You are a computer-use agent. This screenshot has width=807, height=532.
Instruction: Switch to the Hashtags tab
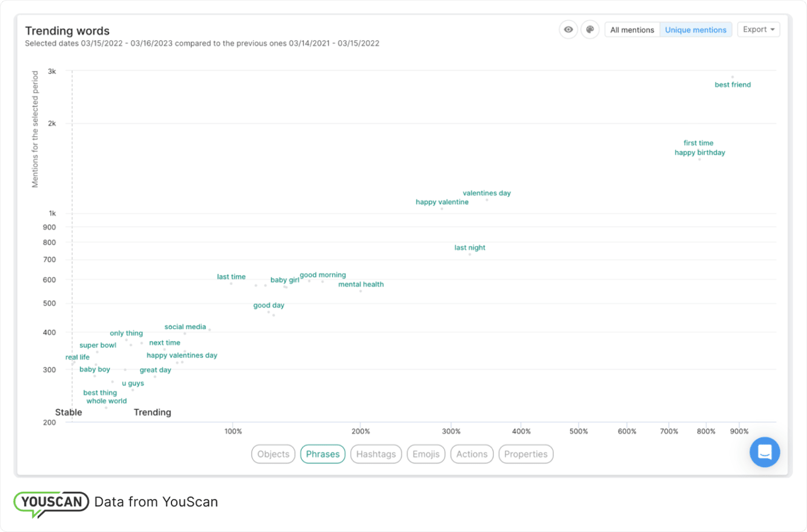pos(376,454)
